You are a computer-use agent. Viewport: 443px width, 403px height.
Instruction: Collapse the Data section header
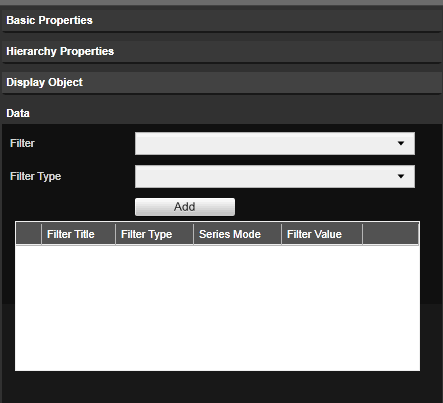[x=221, y=113]
